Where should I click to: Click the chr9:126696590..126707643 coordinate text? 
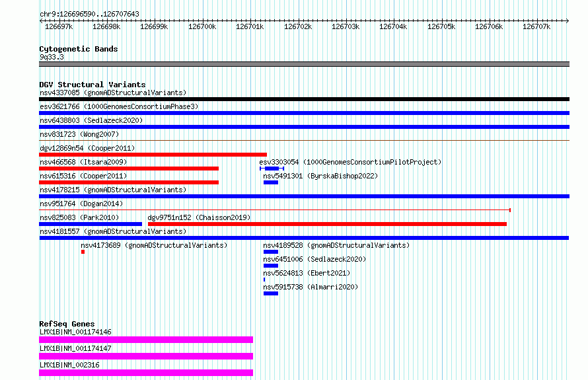coord(89,14)
